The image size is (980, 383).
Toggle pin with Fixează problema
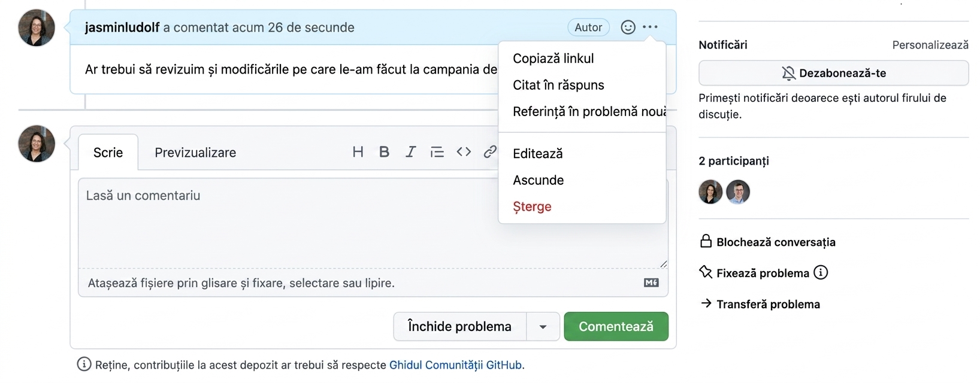pyautogui.click(x=754, y=273)
